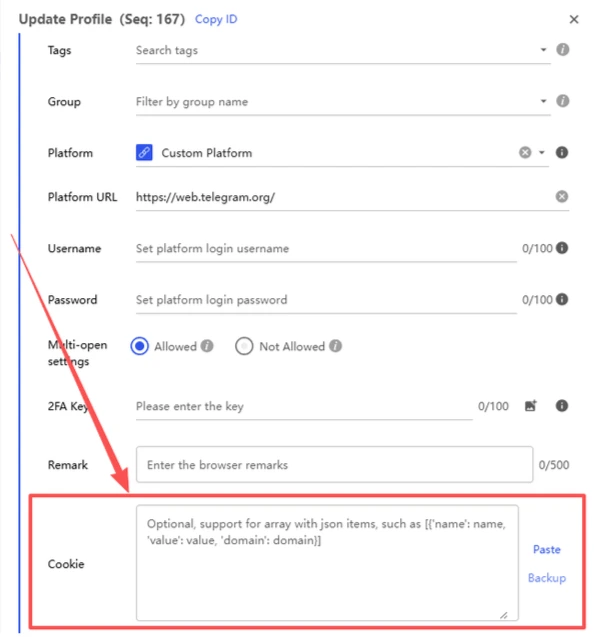
Task: Select the Allowed multi-open option
Action: tap(139, 346)
